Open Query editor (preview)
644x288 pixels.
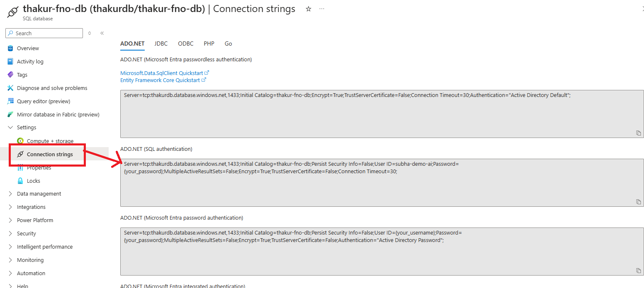43,102
